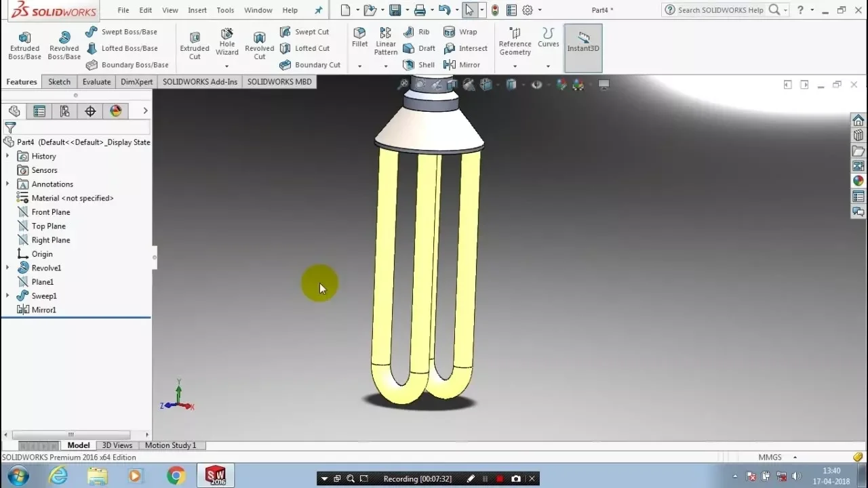
Task: Open the Fillet dropdown arrow
Action: (359, 66)
